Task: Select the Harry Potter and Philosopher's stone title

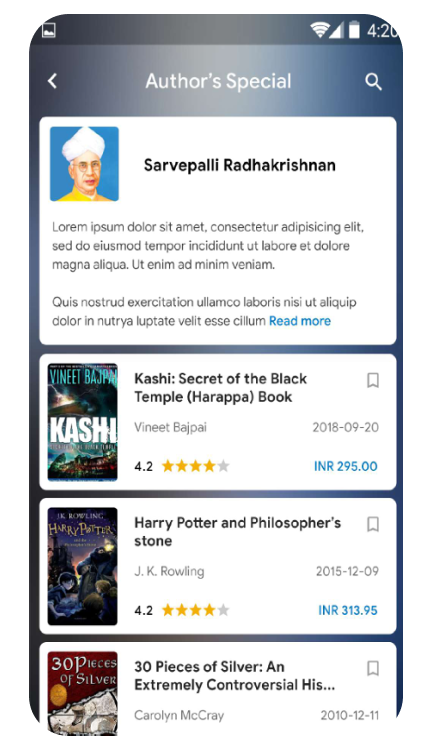Action: 238,532
